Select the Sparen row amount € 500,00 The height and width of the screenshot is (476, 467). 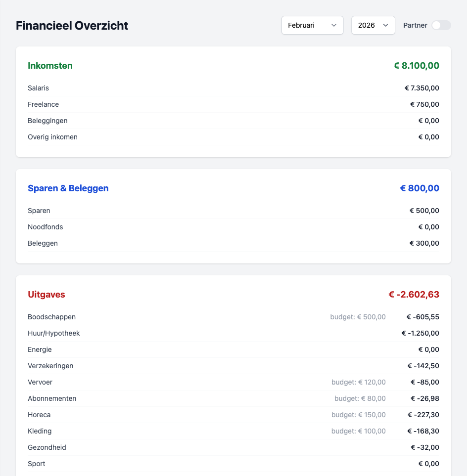(424, 211)
